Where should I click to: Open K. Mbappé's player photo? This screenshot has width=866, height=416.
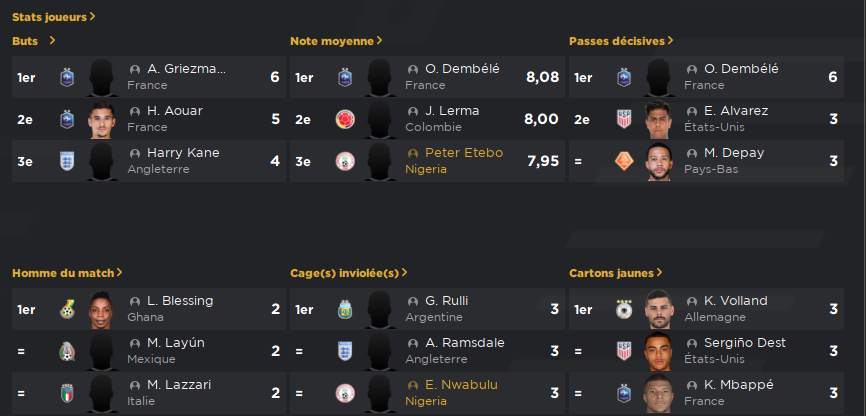659,393
